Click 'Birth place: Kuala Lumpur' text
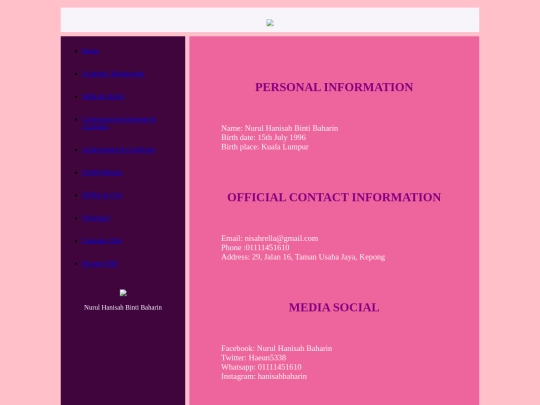Screen dimensions: 540x405 265,147
